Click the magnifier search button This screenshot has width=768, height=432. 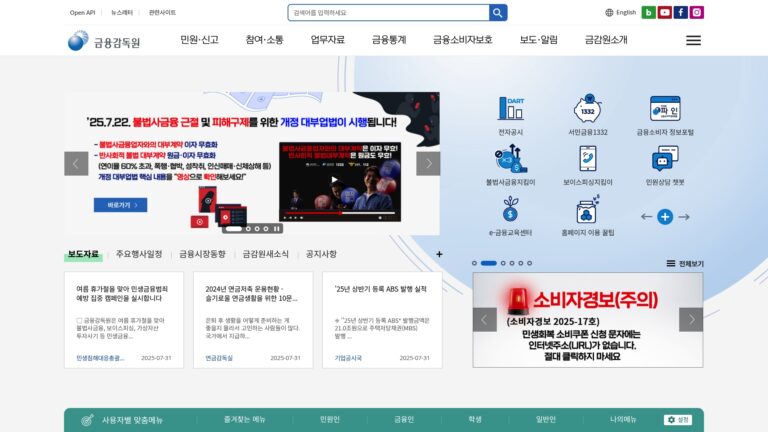point(498,13)
